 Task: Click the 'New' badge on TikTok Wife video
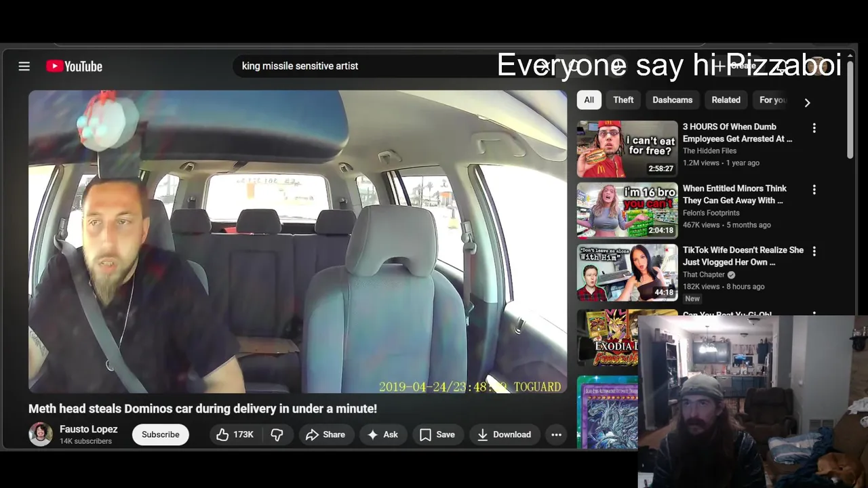click(692, 298)
